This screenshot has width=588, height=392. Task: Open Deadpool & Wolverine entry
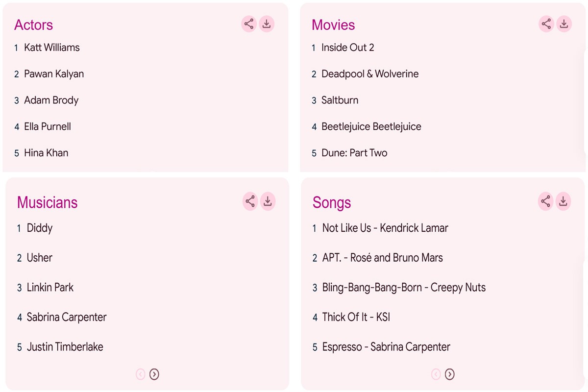pos(370,74)
